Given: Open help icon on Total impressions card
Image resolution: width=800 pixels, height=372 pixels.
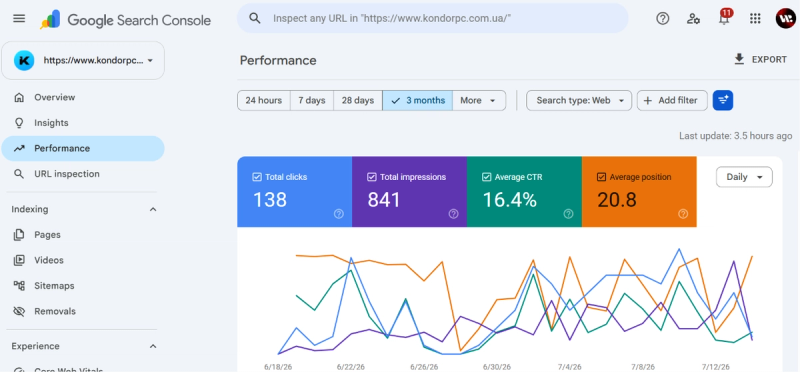Looking at the screenshot, I should [454, 214].
